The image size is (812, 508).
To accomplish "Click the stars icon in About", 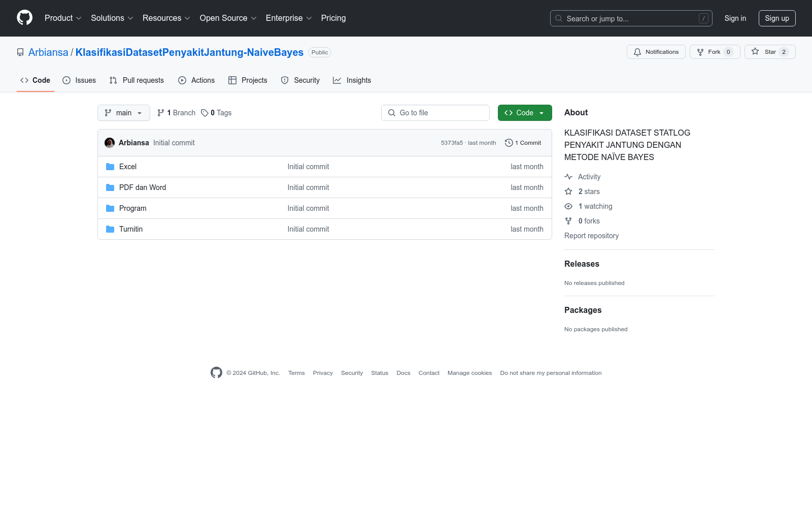I will click(568, 192).
